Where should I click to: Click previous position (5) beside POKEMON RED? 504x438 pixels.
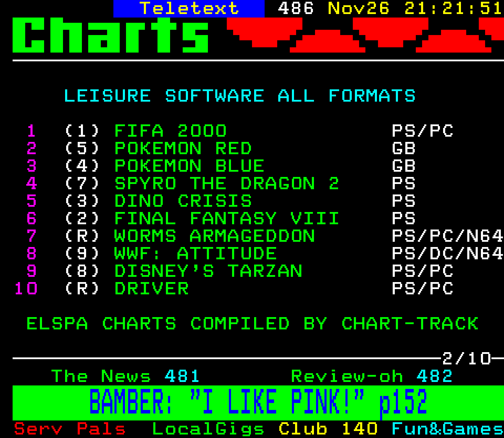point(82,149)
